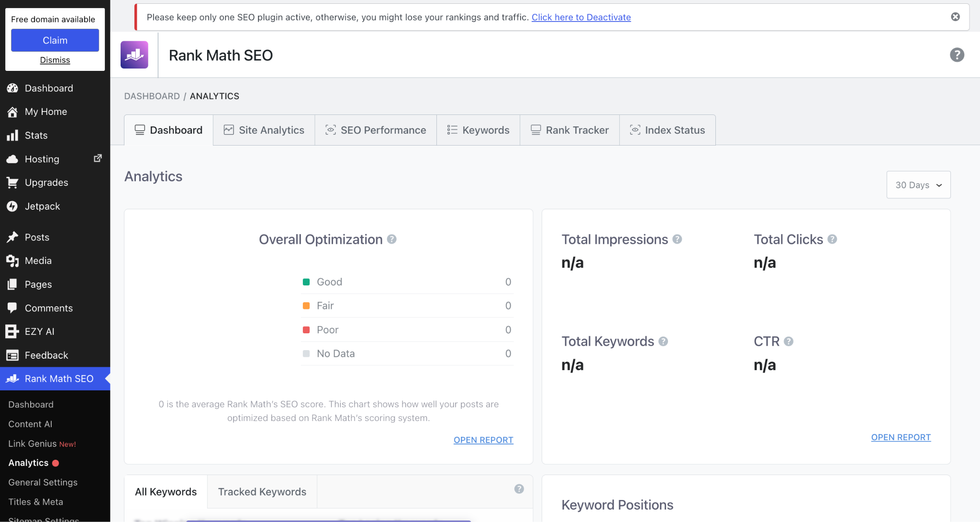This screenshot has height=522, width=980.
Task: Click the Good green legend swatch
Action: pyautogui.click(x=306, y=282)
